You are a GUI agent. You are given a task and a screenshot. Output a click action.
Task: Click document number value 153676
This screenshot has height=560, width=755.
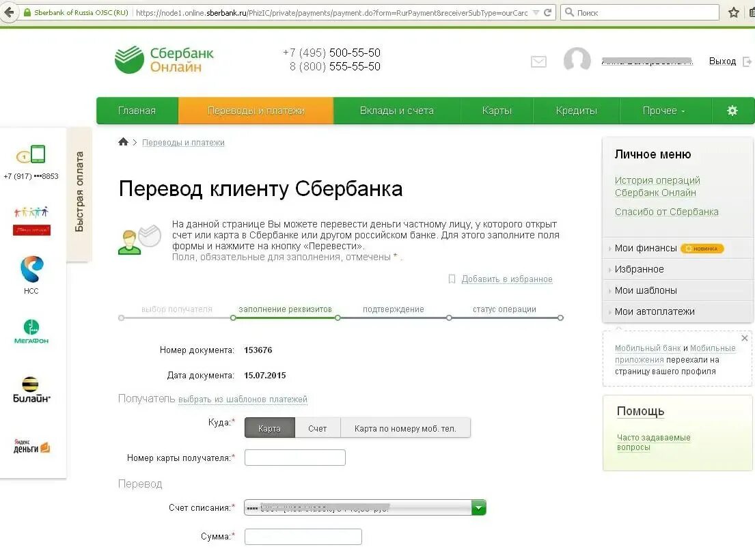(x=258, y=350)
